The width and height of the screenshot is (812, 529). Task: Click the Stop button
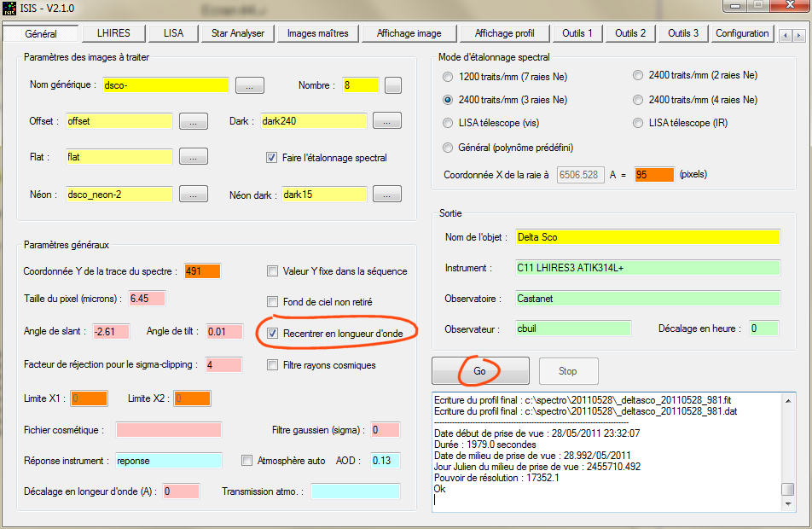(567, 371)
